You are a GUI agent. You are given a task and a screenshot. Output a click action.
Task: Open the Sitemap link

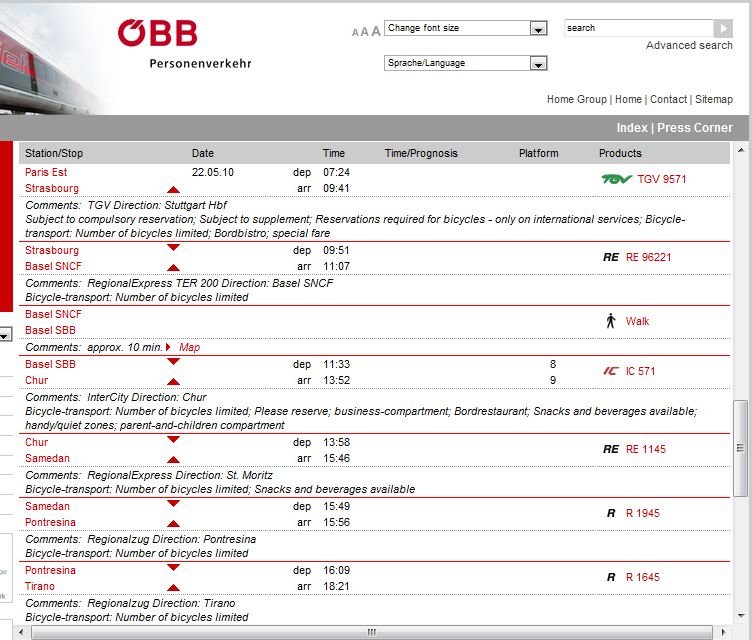tap(714, 99)
